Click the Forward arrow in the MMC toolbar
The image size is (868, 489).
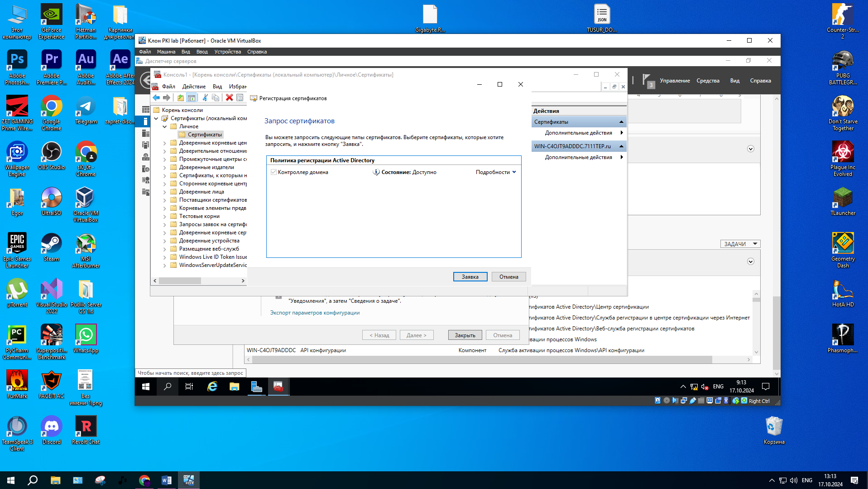tap(167, 98)
